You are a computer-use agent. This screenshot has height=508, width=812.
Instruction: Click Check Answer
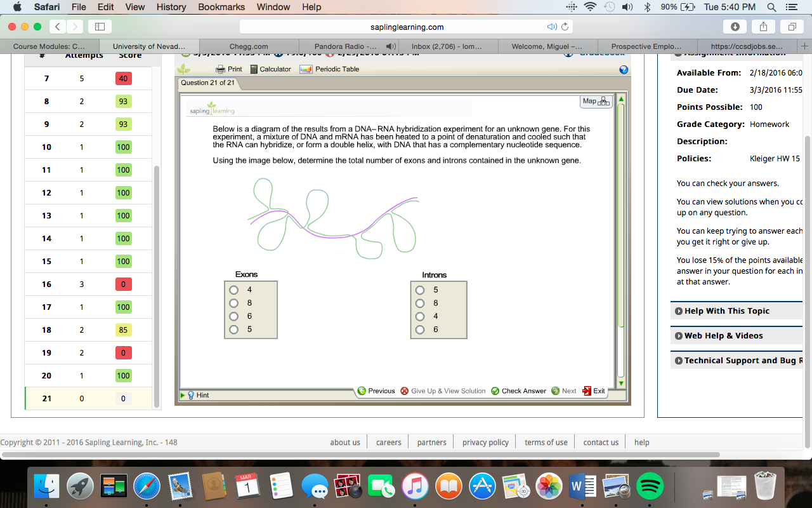518,391
